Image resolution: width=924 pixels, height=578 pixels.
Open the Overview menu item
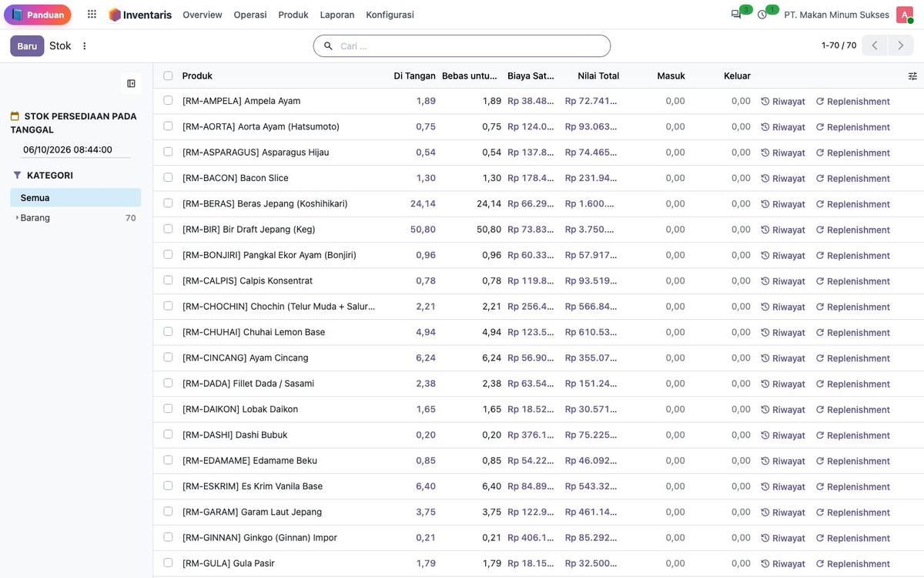pyautogui.click(x=203, y=15)
